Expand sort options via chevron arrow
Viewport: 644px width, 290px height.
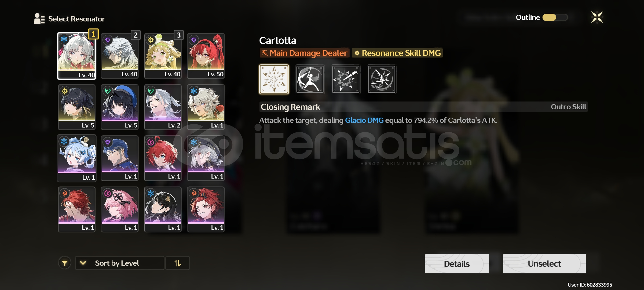coord(83,263)
